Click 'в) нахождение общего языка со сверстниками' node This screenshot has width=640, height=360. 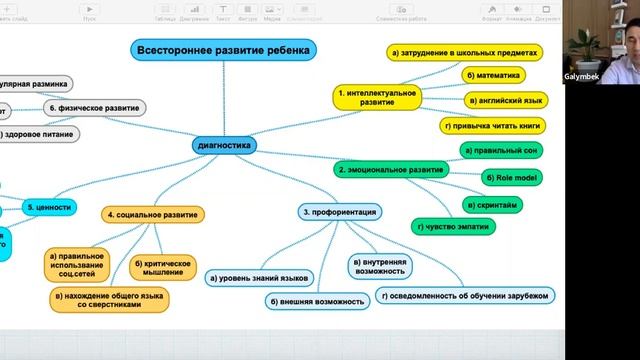pyautogui.click(x=109, y=300)
